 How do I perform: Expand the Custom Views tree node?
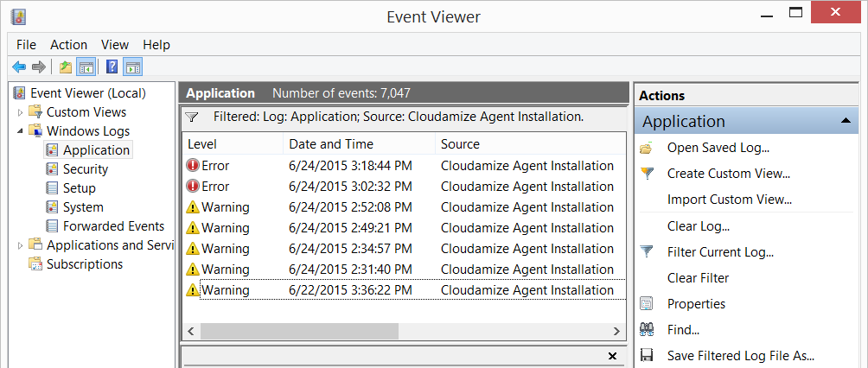click(21, 112)
